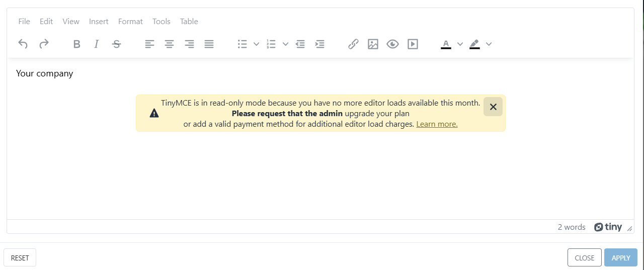Viewport: 644px width, 270px height.
Task: Open the Insert menu
Action: click(99, 21)
